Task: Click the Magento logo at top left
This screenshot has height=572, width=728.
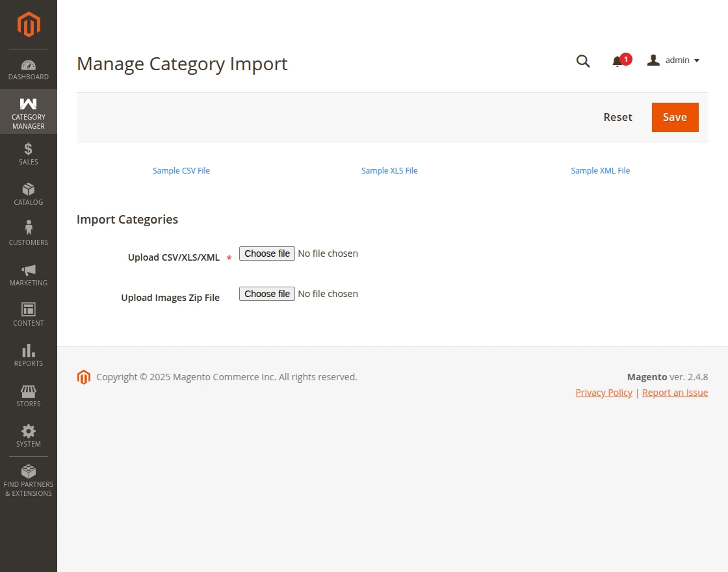Action: coord(28,25)
